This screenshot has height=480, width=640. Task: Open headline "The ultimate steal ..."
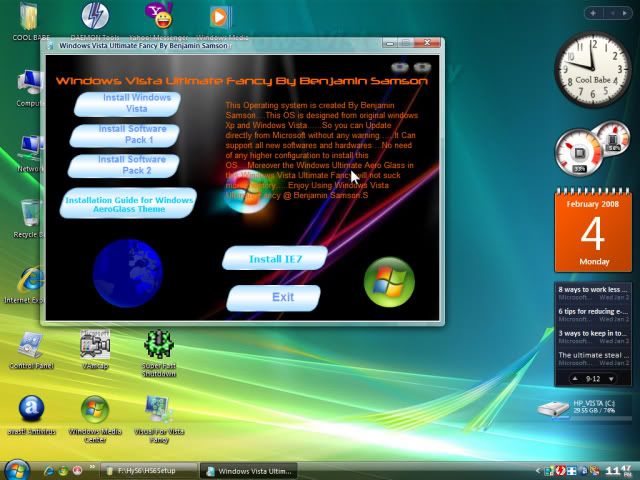593,359
